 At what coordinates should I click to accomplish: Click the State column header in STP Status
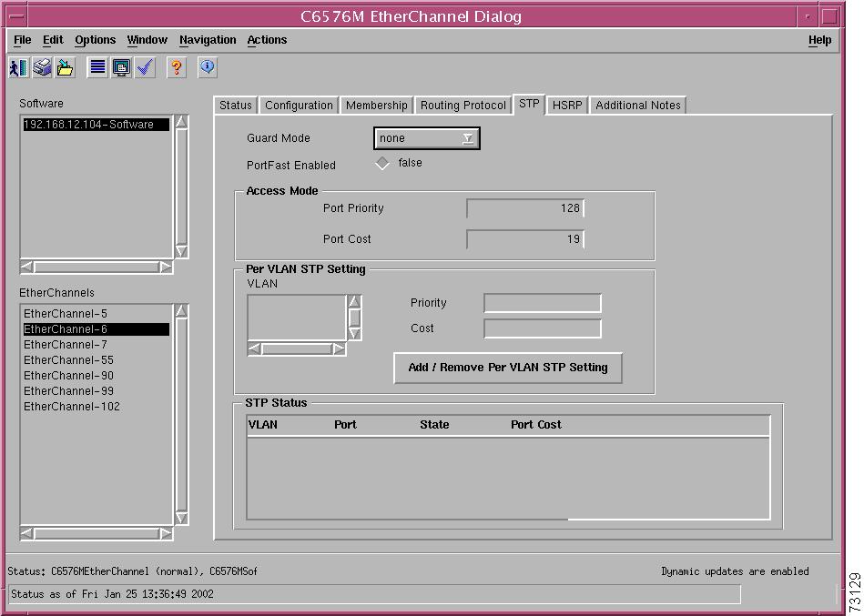[x=434, y=425]
